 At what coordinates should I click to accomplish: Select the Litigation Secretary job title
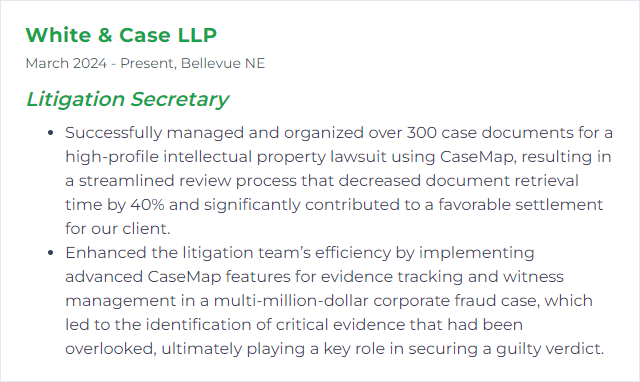(x=127, y=99)
